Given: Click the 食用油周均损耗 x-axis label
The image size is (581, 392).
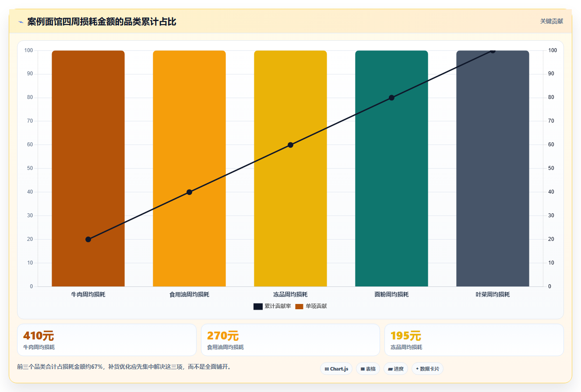Looking at the screenshot, I should [189, 294].
